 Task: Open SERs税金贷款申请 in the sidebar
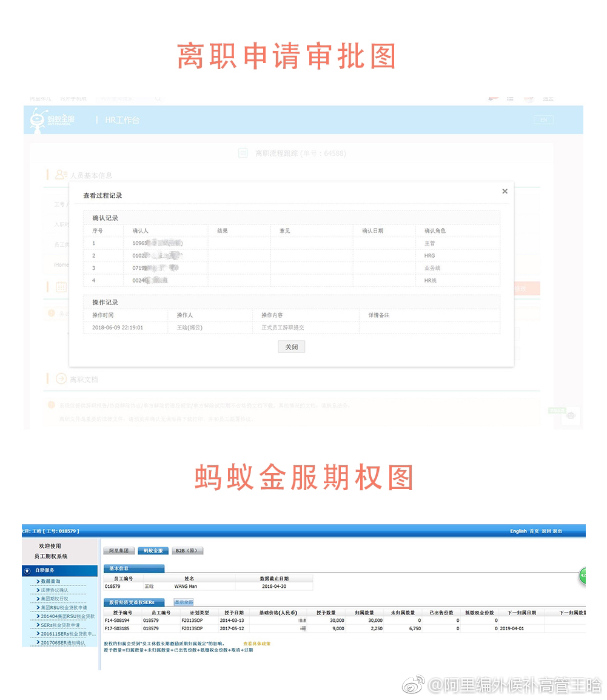[60, 625]
